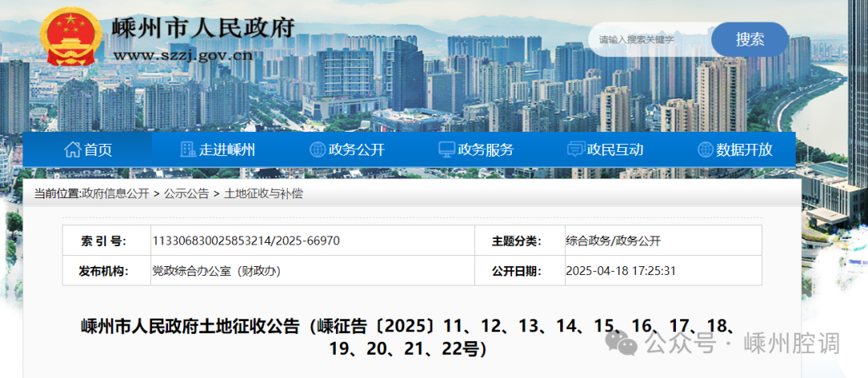The image size is (868, 378).
Task: Click the building icon beside 走进嵊州
Action: coord(188,149)
